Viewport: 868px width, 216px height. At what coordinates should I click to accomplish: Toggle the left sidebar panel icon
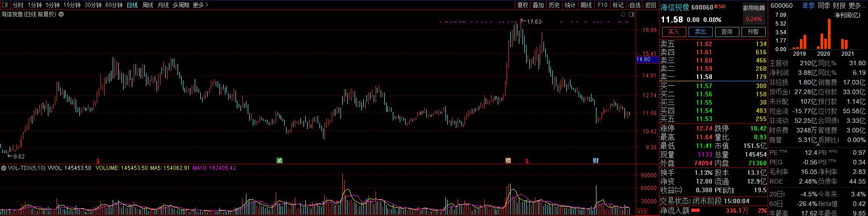click(x=4, y=5)
